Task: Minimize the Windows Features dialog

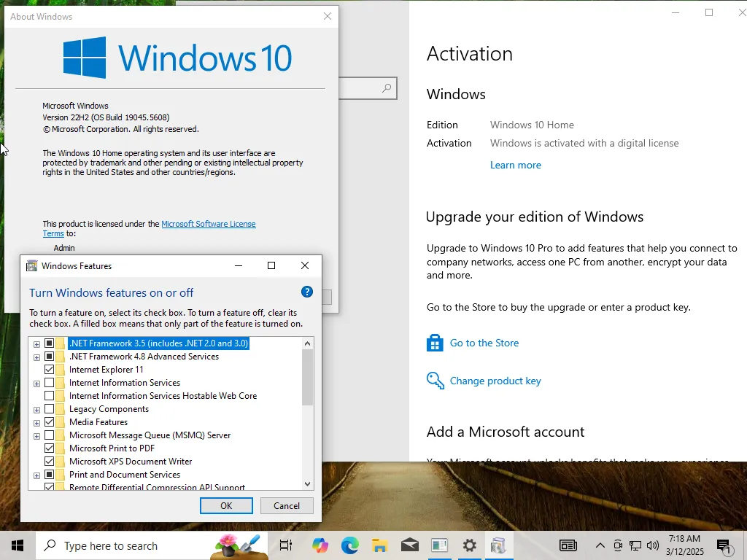Action: click(x=239, y=265)
